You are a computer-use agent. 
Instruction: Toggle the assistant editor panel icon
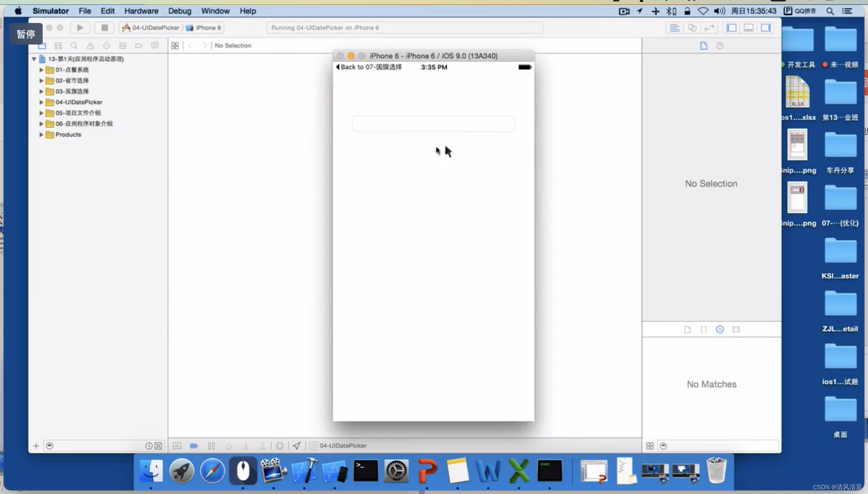click(692, 27)
